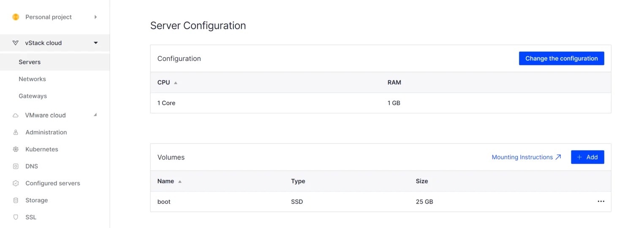Expand the Personal project selector arrow

click(x=96, y=17)
